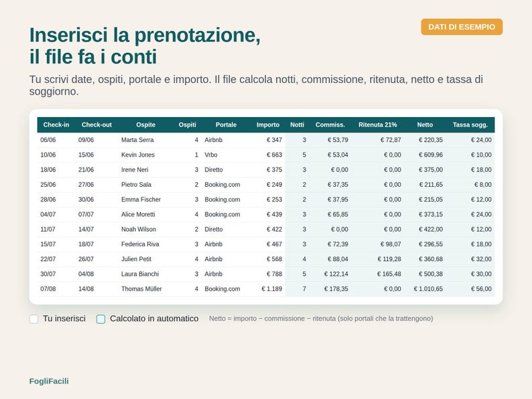
Task: Click check-in date 18/06
Action: coord(48,169)
